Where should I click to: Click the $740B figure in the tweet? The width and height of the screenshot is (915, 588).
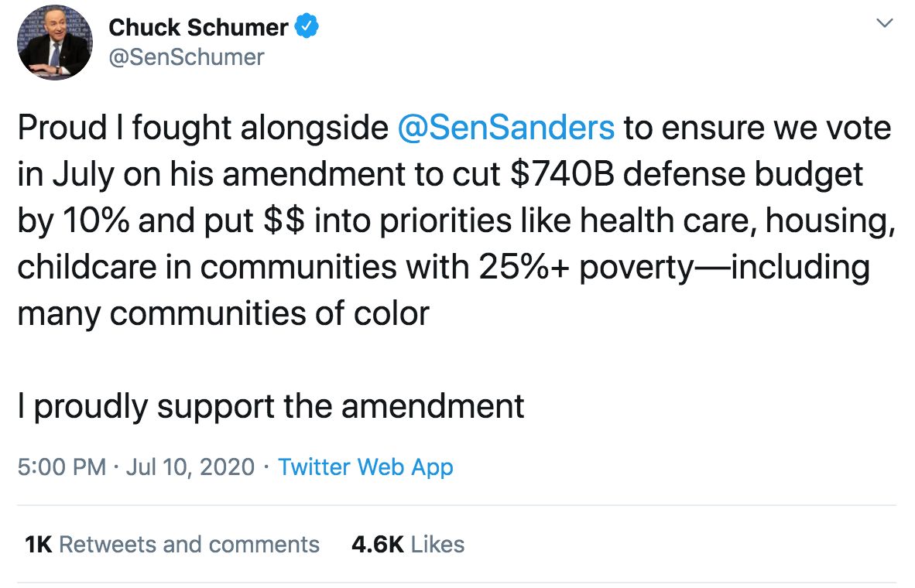coord(563,175)
